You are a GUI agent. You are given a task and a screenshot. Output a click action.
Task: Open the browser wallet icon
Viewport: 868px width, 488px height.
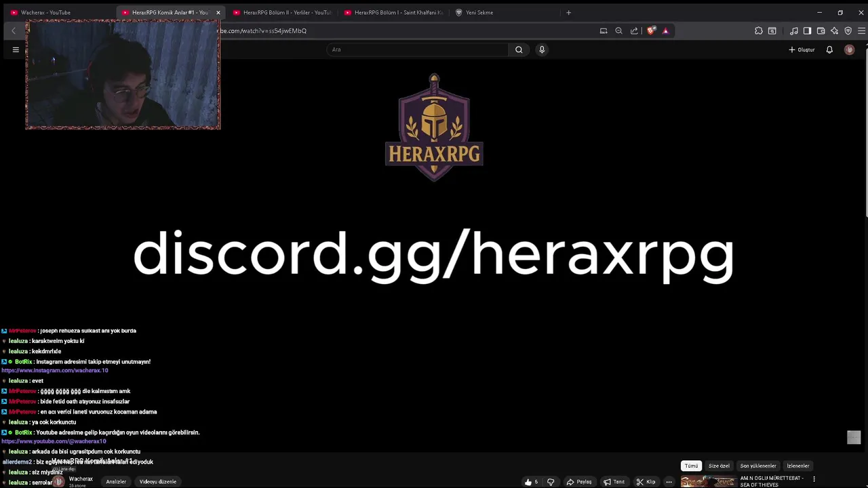click(821, 30)
